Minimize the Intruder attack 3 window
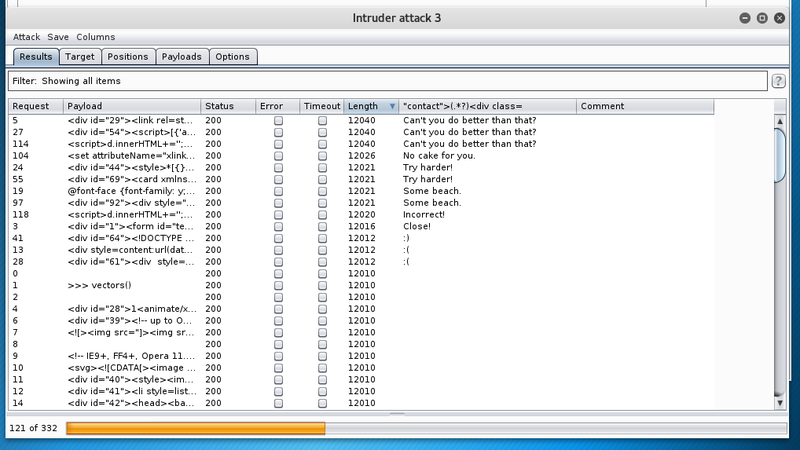 coord(744,18)
